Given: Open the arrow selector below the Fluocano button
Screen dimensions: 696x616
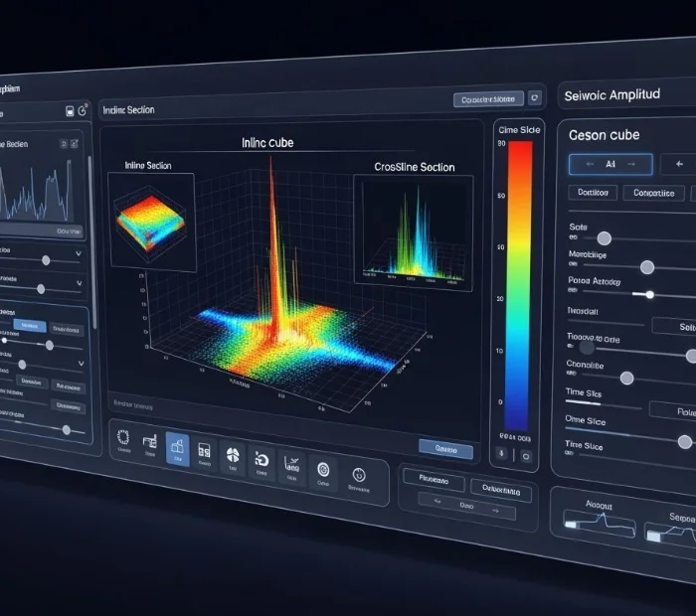Looking at the screenshot, I should point(464,507).
